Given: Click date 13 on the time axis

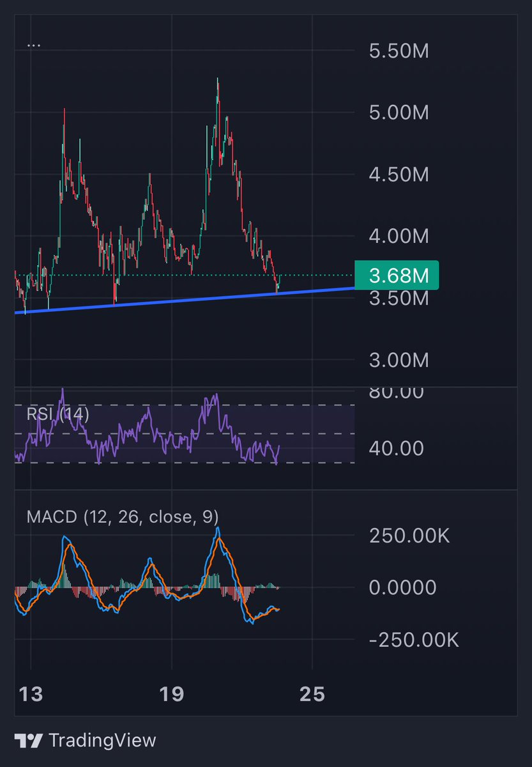Looking at the screenshot, I should pos(31,694).
